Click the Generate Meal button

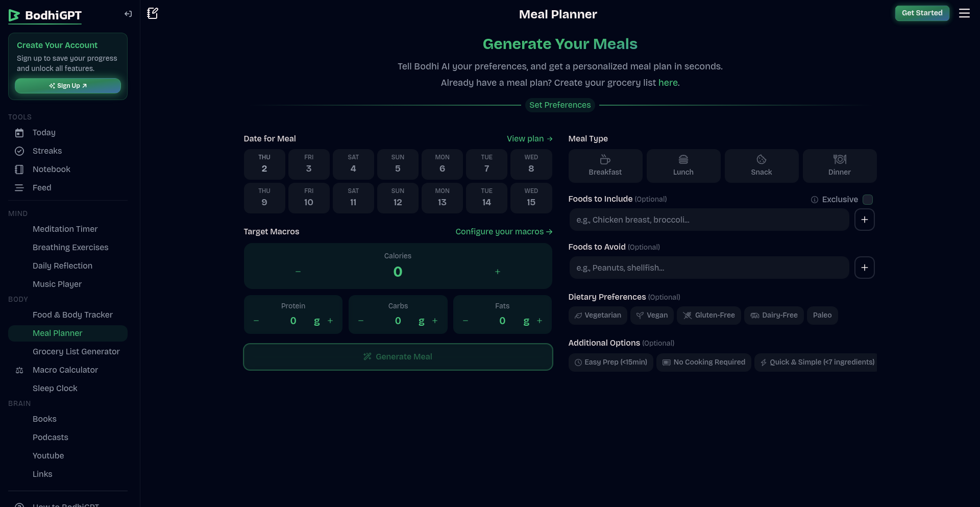398,357
